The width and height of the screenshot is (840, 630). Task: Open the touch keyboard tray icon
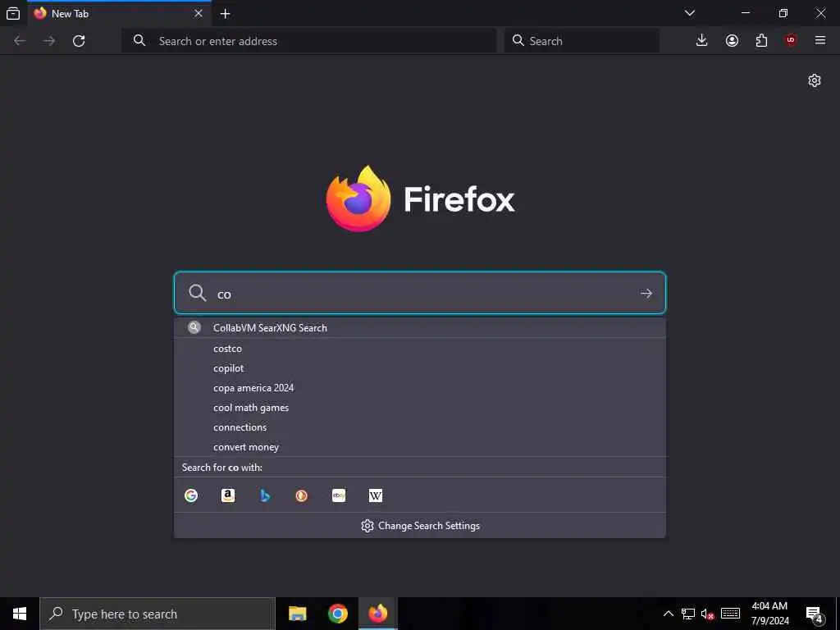tap(730, 614)
